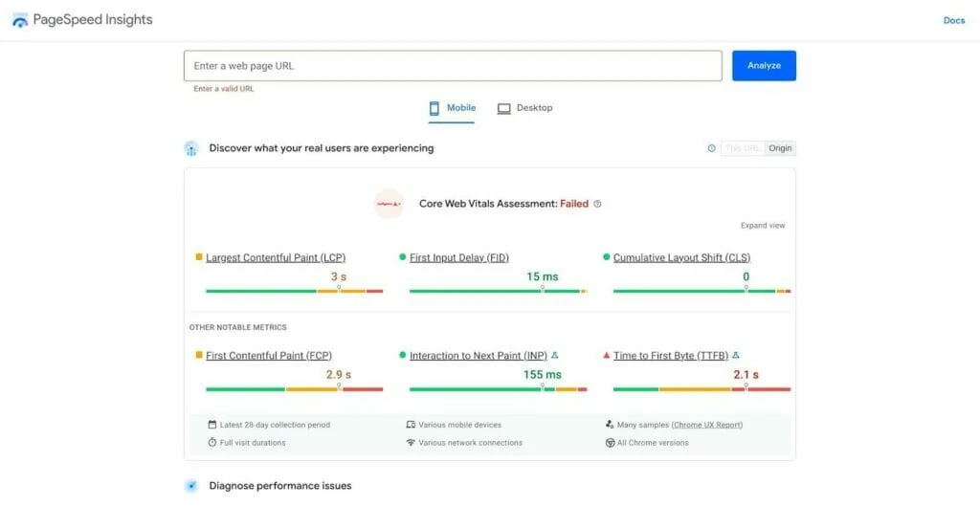This screenshot has width=980, height=506.
Task: Click the 2.9 s FCP value
Action: (339, 375)
